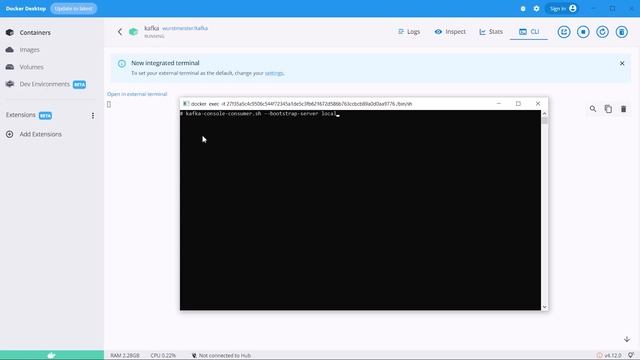
Task: Open Dev Environments in sidebar
Action: pyautogui.click(x=44, y=84)
